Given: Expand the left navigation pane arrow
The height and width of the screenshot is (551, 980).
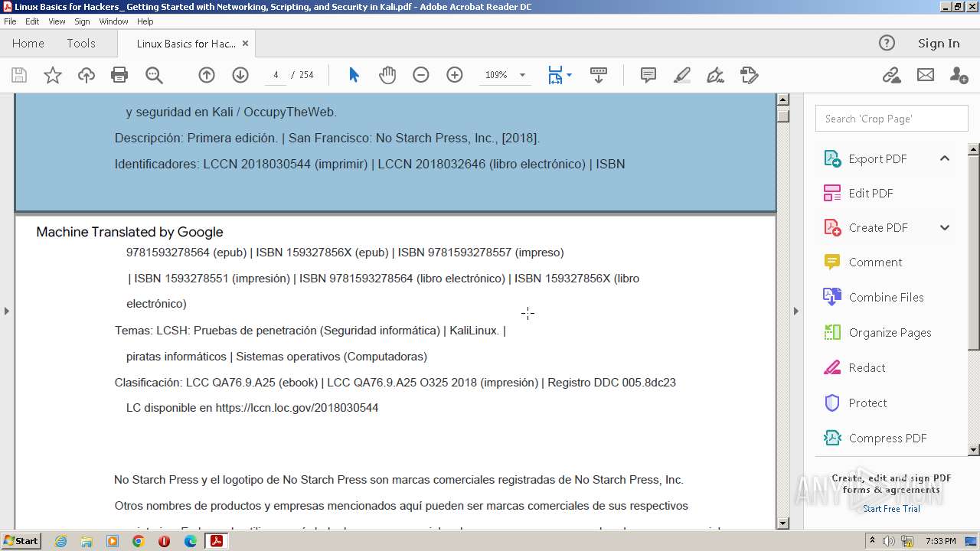Looking at the screenshot, I should (7, 311).
